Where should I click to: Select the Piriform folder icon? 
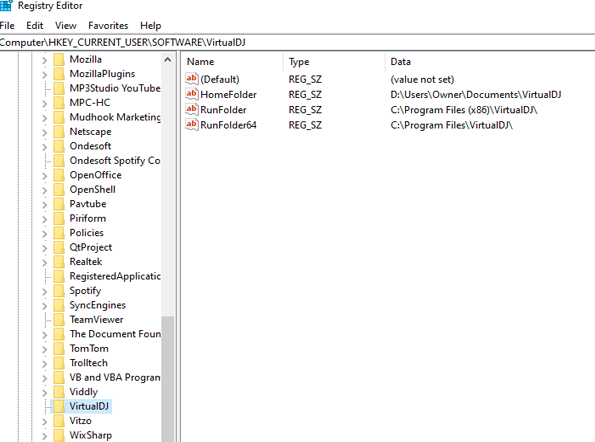click(59, 219)
